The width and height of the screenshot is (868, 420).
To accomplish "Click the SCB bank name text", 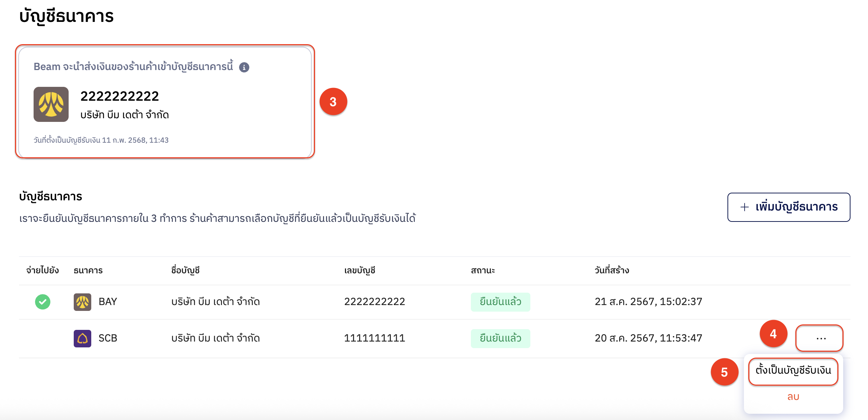I will coord(108,338).
